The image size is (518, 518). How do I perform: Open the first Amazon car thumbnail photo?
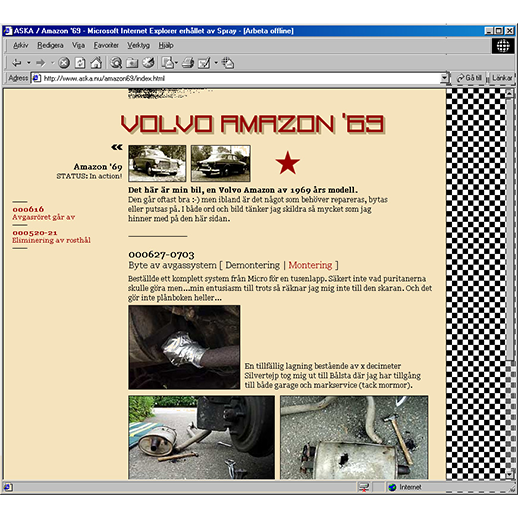(x=157, y=163)
